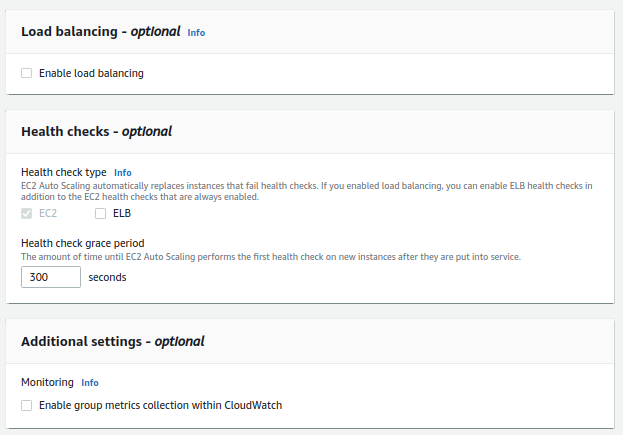The width and height of the screenshot is (623, 435).
Task: Open Info link beside Health check type
Action: coord(122,173)
